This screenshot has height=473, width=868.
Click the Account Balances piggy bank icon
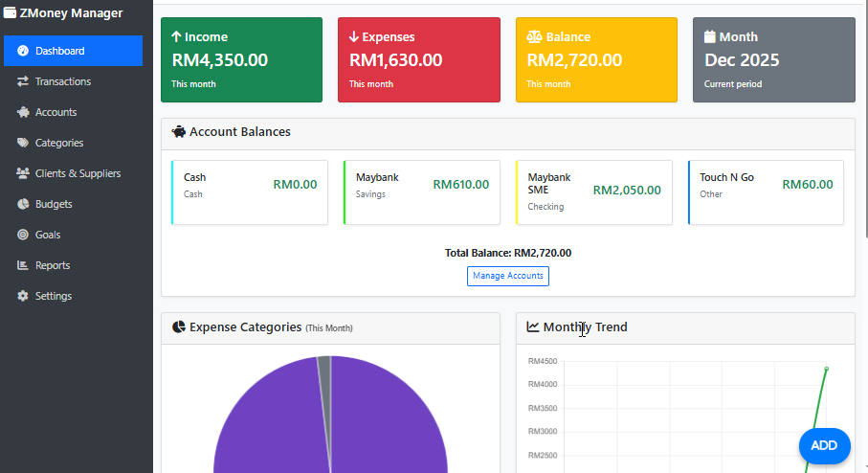point(179,132)
